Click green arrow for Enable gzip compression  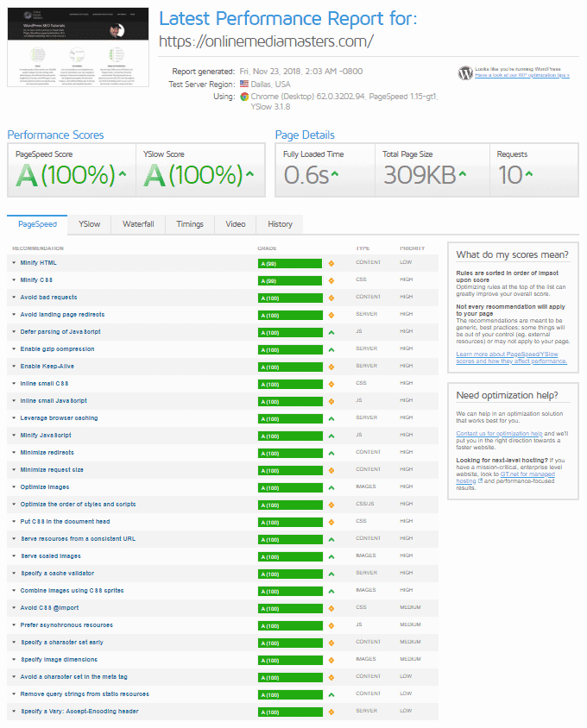[331, 349]
